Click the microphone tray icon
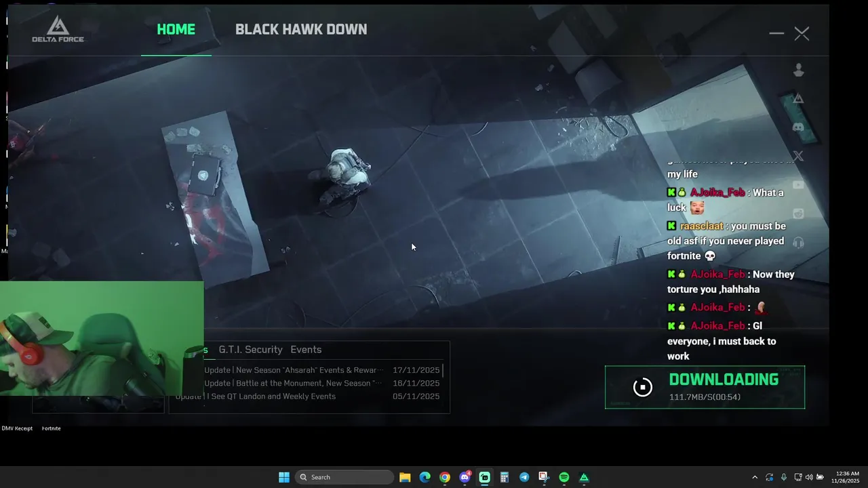 [783, 477]
